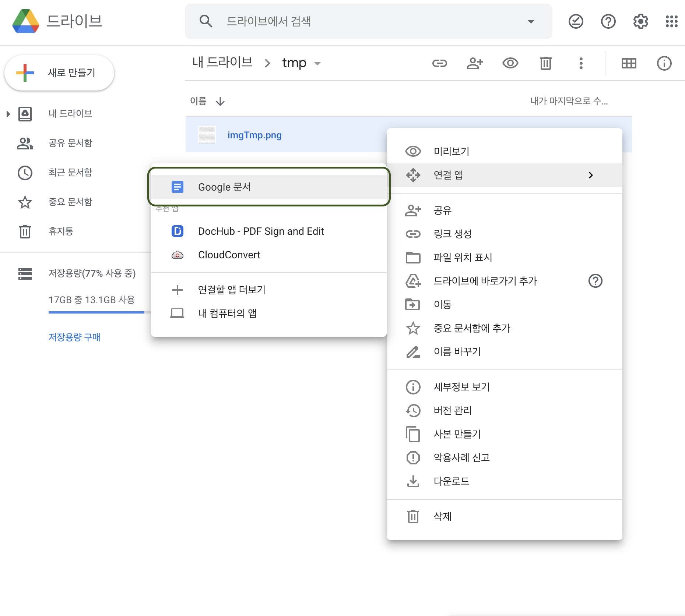The height and width of the screenshot is (616, 685).
Task: Click the Google Drive logo
Action: click(x=25, y=21)
